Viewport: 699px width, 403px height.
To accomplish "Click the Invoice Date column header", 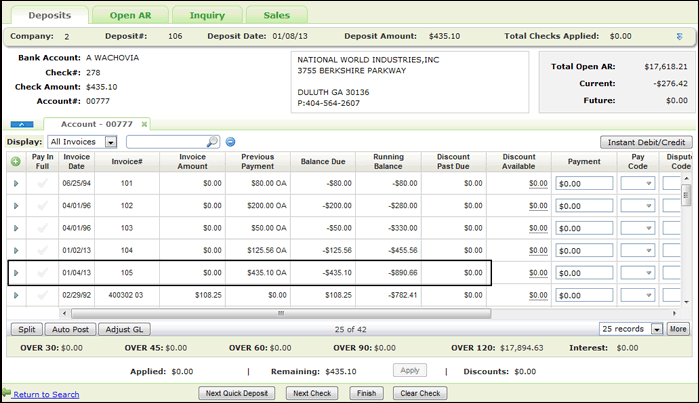I will (76, 161).
